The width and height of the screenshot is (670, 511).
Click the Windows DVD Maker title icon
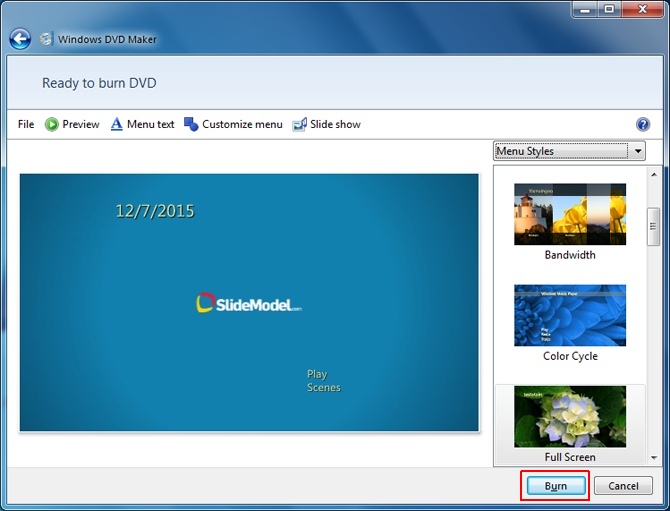[x=46, y=39]
